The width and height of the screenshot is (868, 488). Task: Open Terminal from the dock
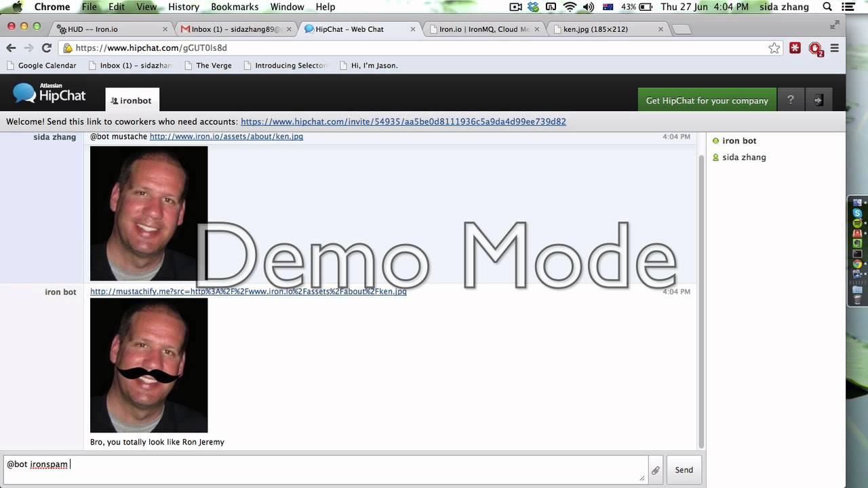[x=857, y=253]
